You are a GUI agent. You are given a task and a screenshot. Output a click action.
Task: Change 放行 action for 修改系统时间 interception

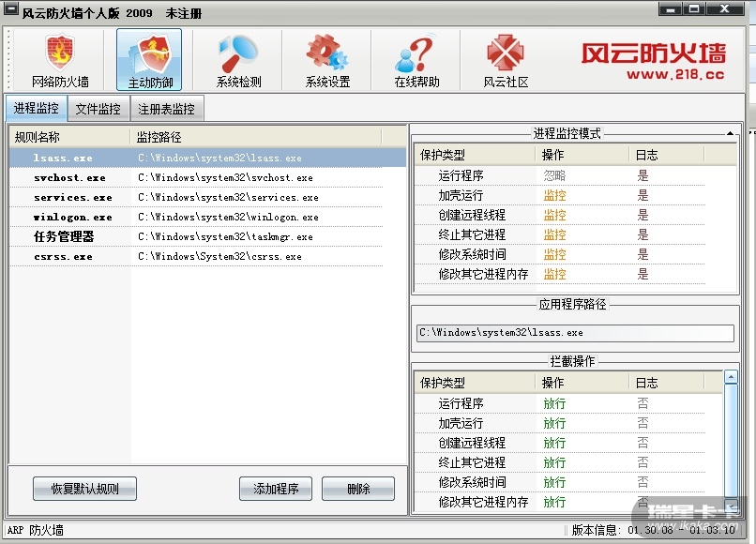(554, 482)
